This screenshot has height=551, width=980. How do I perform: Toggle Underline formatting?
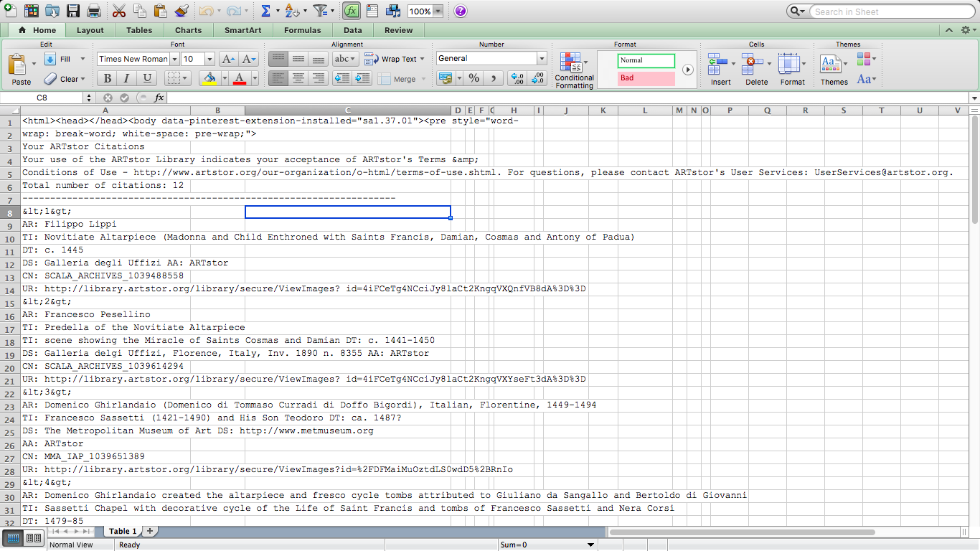147,78
